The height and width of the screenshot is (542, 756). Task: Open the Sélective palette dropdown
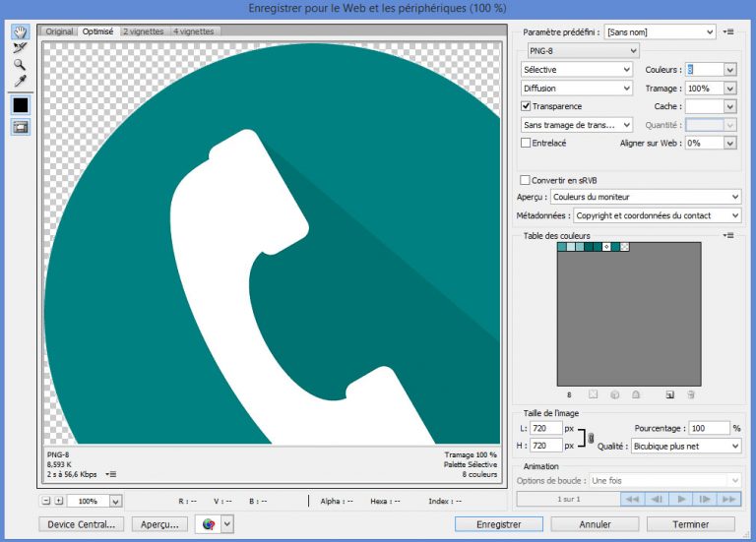coord(577,70)
